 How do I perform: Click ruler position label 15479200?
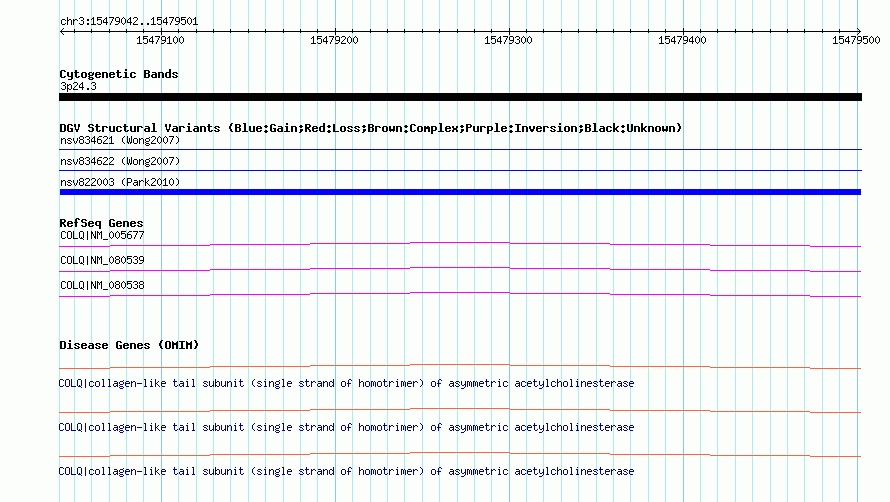[334, 40]
